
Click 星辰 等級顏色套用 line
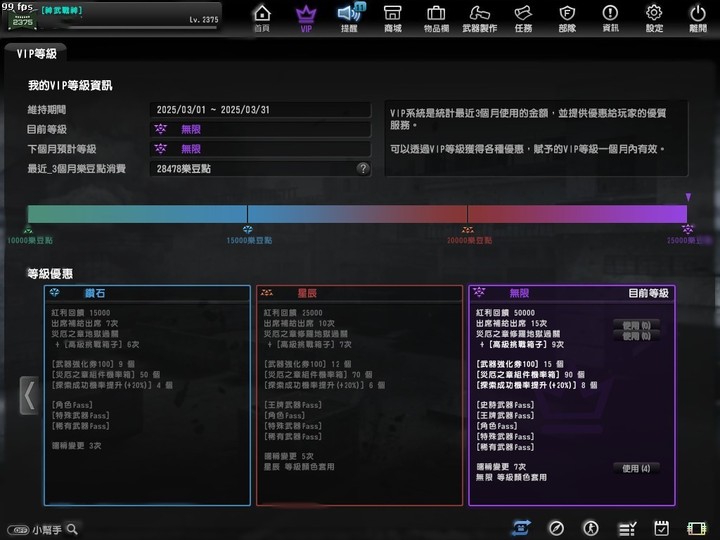[x=299, y=467]
